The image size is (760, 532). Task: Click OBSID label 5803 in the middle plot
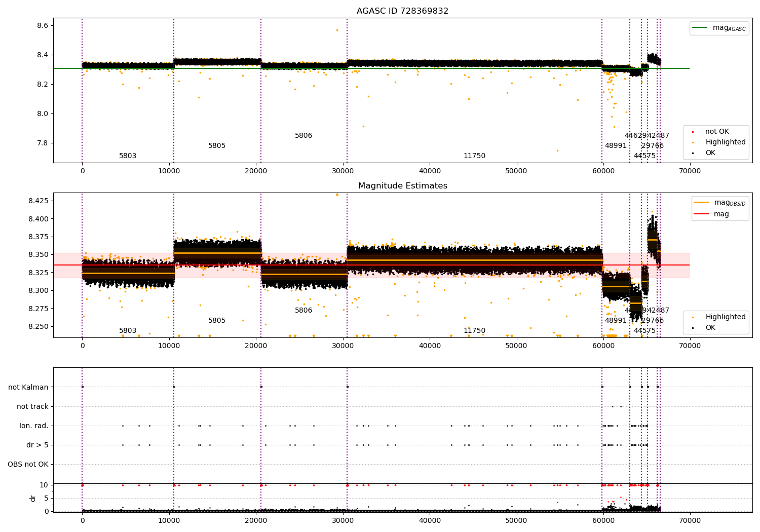(128, 331)
